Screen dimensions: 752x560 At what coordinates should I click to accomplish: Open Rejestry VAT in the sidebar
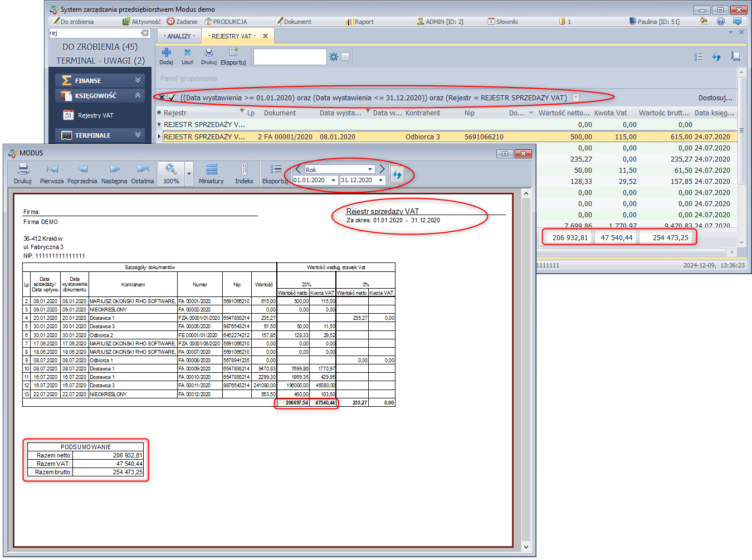pos(95,115)
